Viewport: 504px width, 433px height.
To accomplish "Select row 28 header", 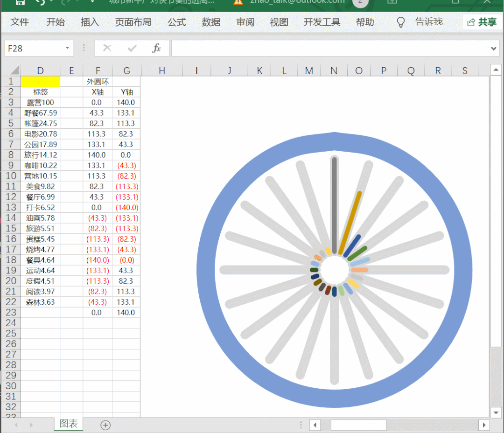I will pos(11,365).
